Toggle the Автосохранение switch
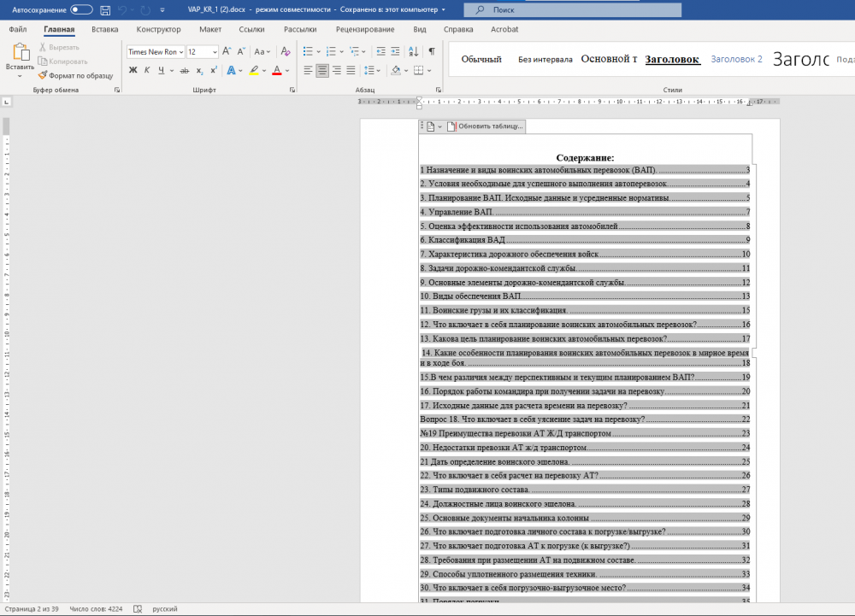 (81, 9)
